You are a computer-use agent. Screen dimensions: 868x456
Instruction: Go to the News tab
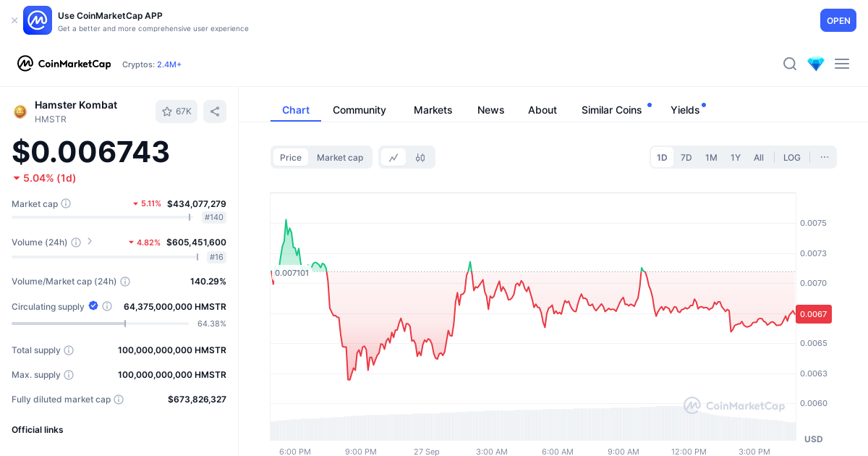click(491, 110)
